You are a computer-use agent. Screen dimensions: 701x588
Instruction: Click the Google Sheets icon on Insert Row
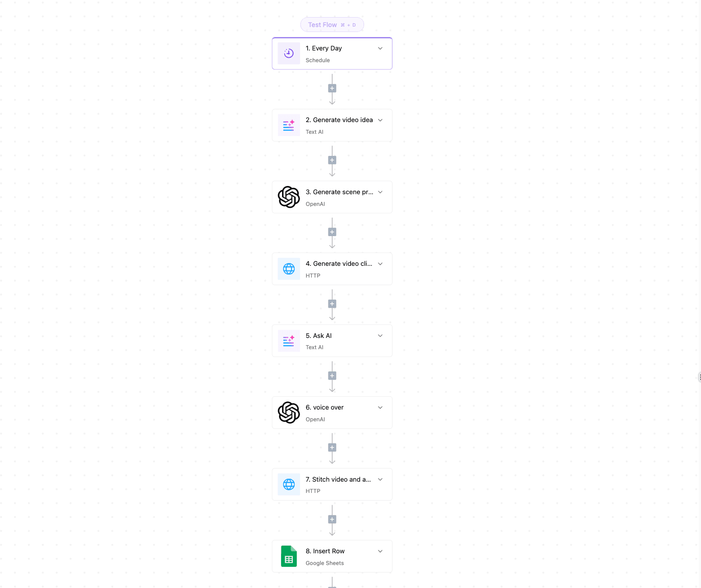289,556
